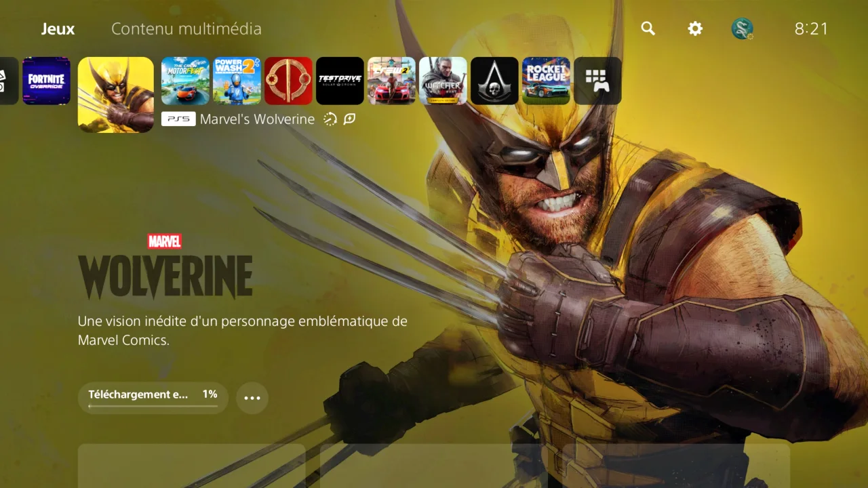Switch to the Jeux tab
Image resolution: width=868 pixels, height=488 pixels.
[58, 29]
